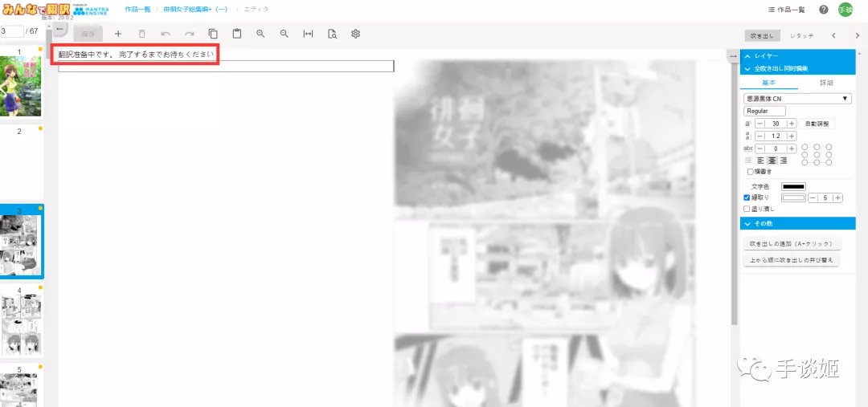Zoom in on the page
This screenshot has width=868, height=407.
click(260, 34)
